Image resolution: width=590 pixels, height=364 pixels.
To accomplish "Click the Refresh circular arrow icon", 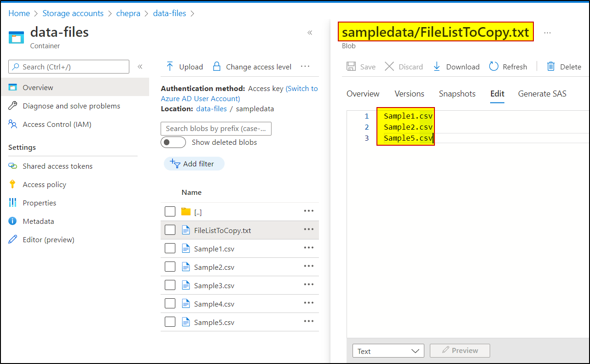I will (494, 67).
